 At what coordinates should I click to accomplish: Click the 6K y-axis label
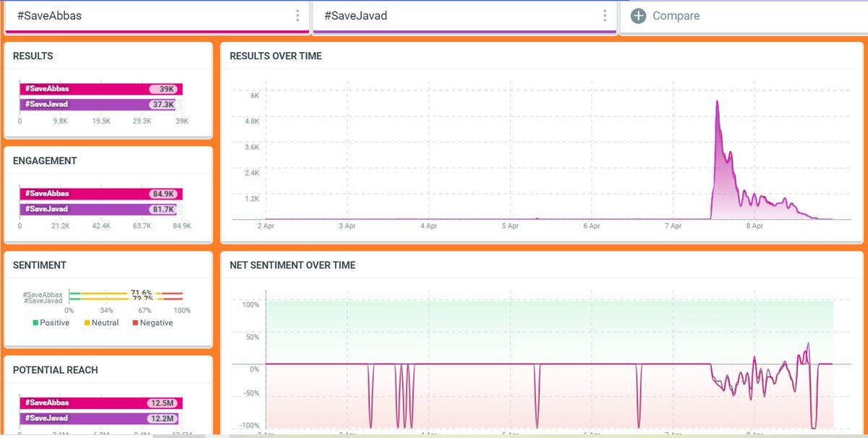coord(255,95)
